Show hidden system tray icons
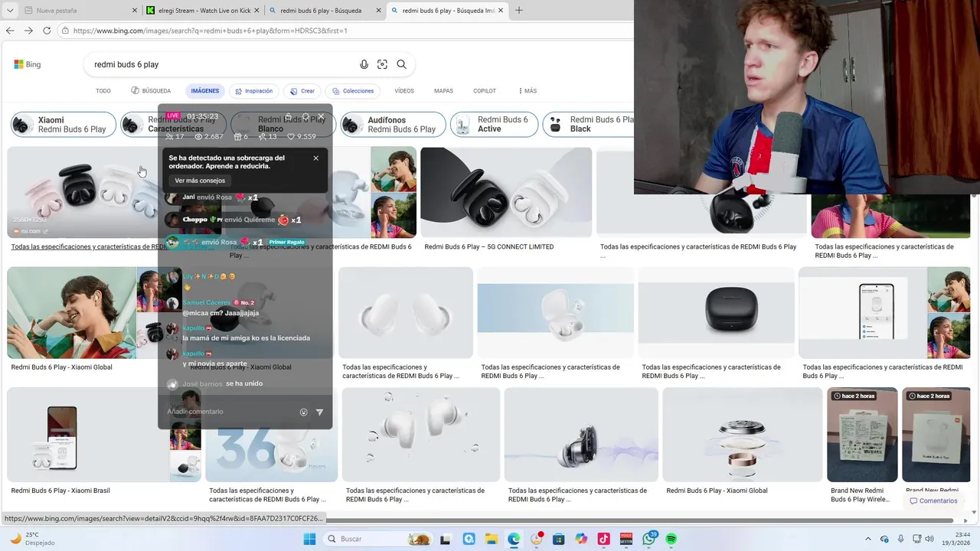Screen dimensions: 980x551 (867, 539)
